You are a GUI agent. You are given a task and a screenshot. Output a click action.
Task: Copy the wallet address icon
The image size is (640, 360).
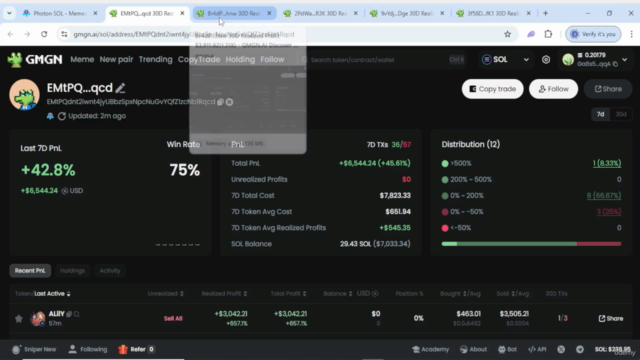click(220, 102)
